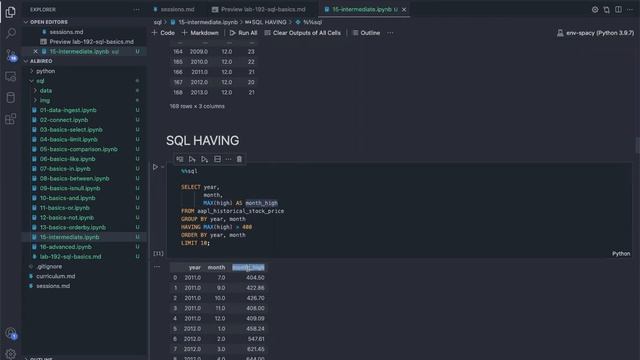Select the 15-intermediate.ipynb editor tab
Image resolution: width=640 pixels, height=360 pixels.
click(x=362, y=9)
